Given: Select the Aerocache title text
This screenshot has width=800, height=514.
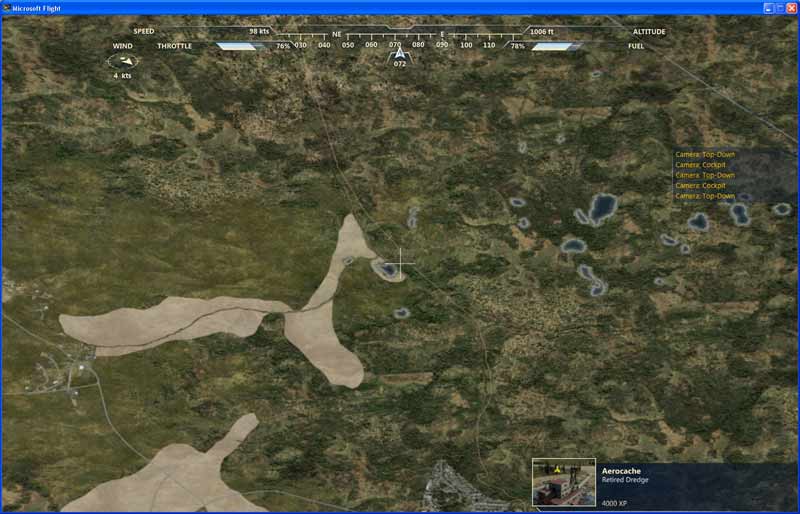Looking at the screenshot, I should coord(621,471).
